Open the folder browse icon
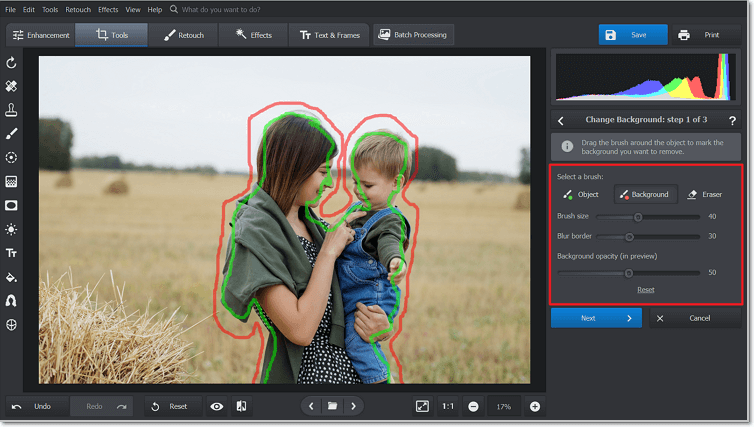Screen dimensions: 754x427 (x=332, y=406)
